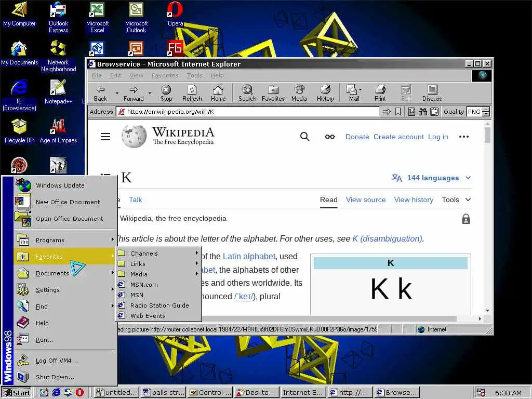532x399 pixels.
Task: Choose New Office Document
Action: (x=66, y=202)
